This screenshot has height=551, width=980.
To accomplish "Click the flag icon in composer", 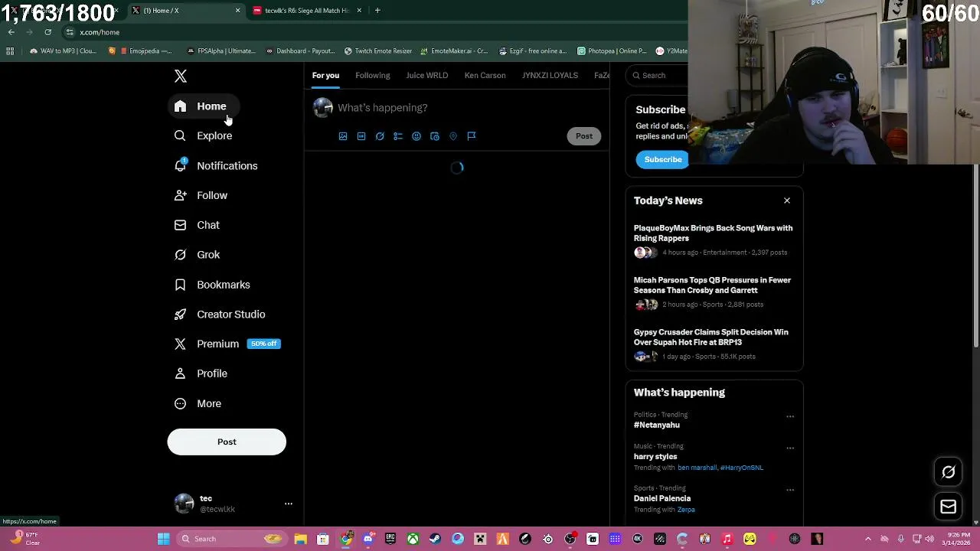I will coord(472,136).
